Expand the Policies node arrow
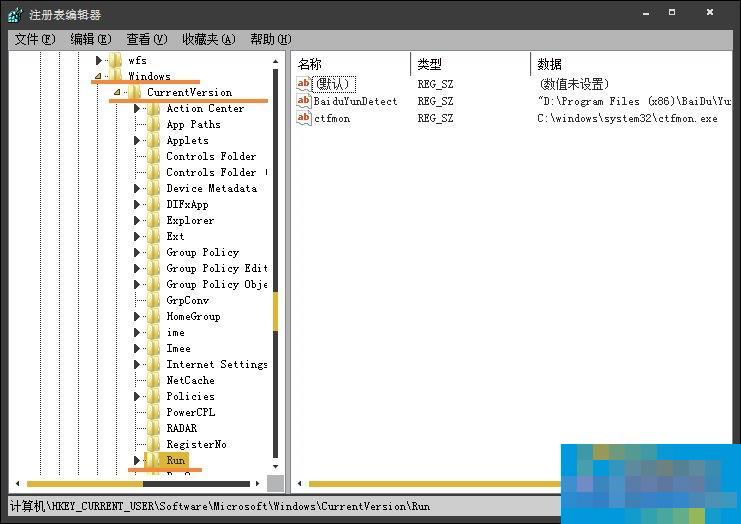 coord(137,396)
